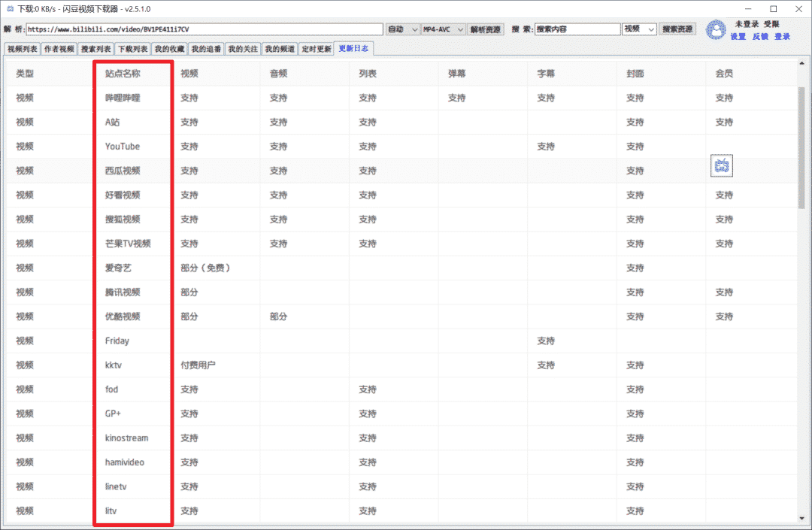Viewport: 812px width, 530px height.
Task: Select the fod site name cell
Action: [111, 389]
